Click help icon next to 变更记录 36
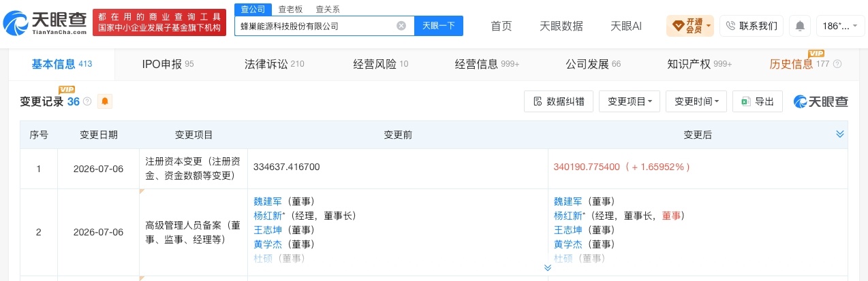Viewport: 868px width, 281px height. 87,101
